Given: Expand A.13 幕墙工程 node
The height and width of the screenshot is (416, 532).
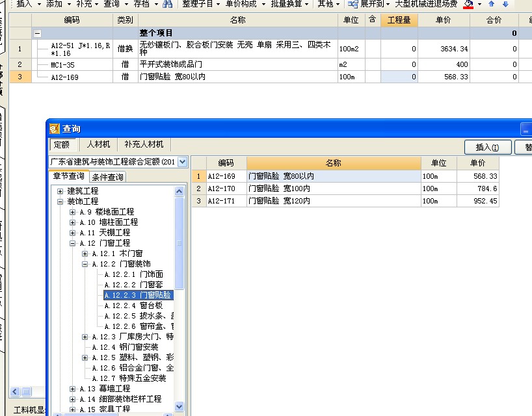Looking at the screenshot, I should coord(72,389).
